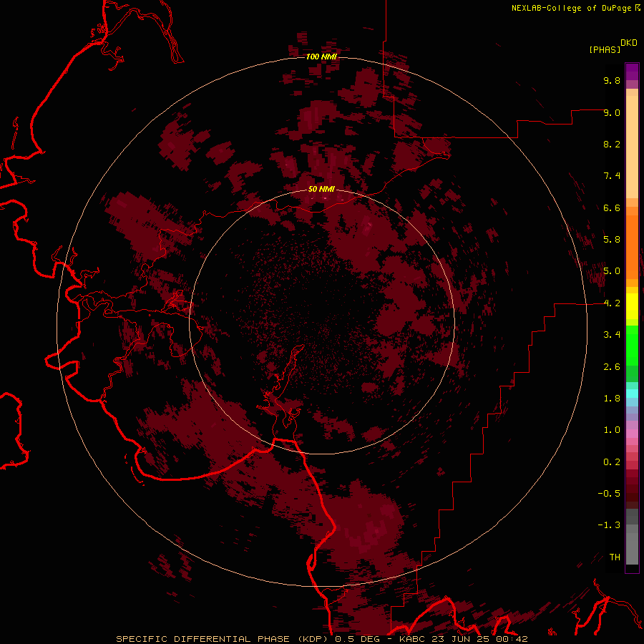Click the 5.0 scale label
This screenshot has width=644, height=644.
point(612,271)
